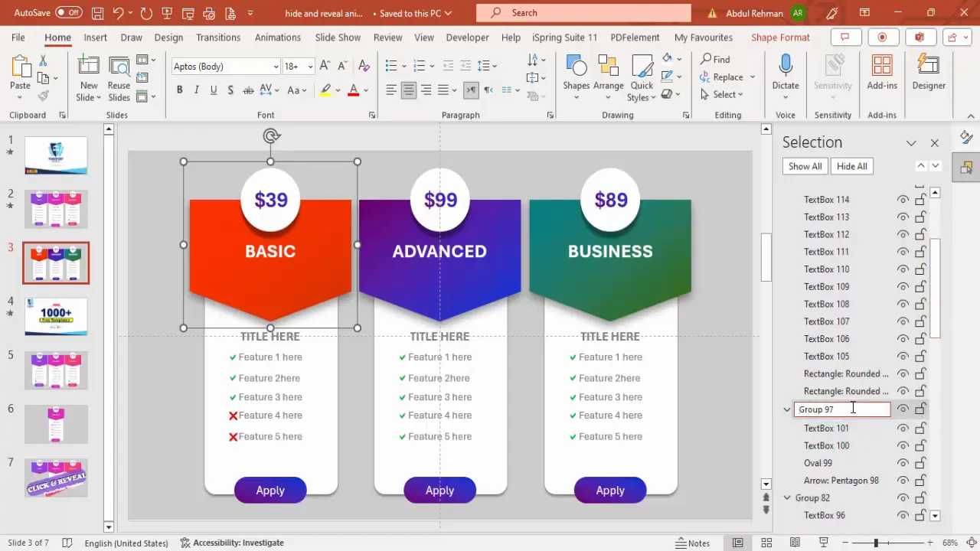This screenshot has width=980, height=551.
Task: Align text to the left
Action: coord(391,90)
